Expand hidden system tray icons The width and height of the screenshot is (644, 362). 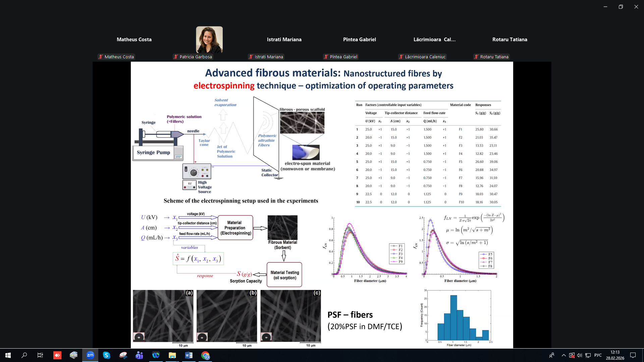tap(563, 355)
